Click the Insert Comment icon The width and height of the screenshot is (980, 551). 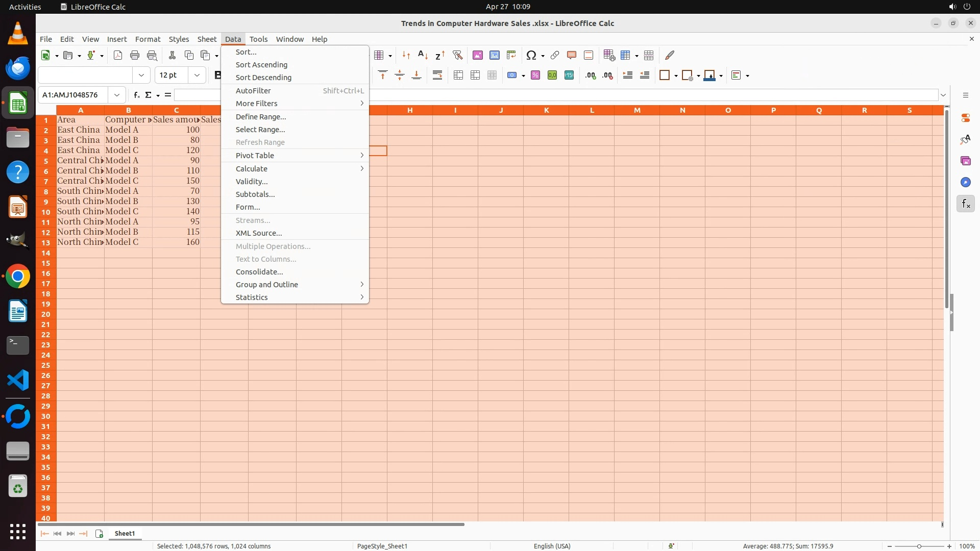click(571, 55)
